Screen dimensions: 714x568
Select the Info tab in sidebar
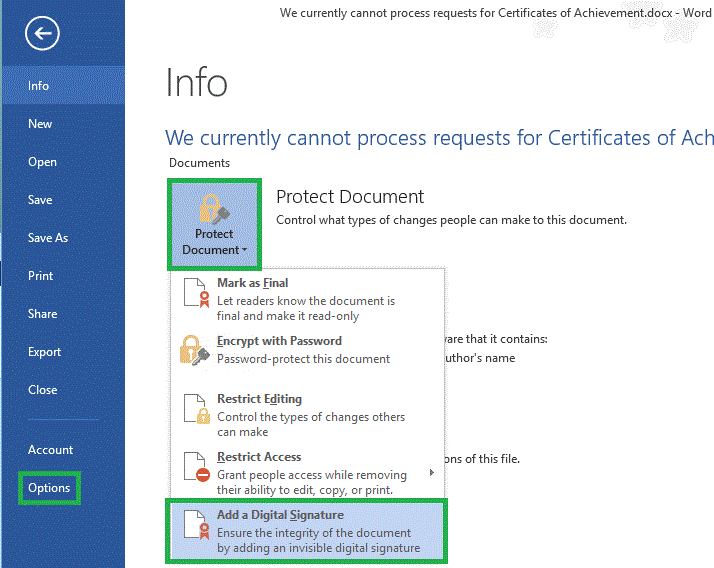(x=39, y=86)
